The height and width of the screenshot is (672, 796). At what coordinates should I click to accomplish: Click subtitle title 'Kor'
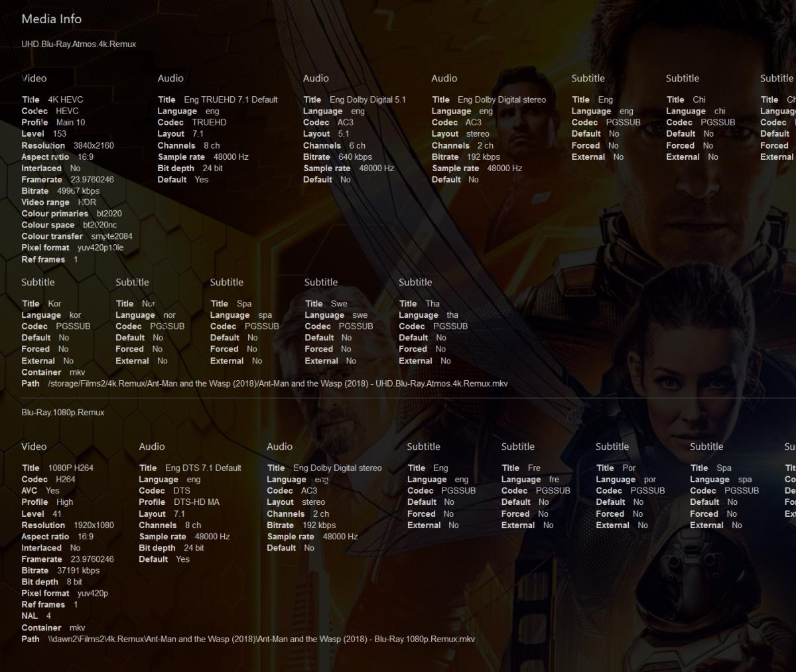point(55,303)
